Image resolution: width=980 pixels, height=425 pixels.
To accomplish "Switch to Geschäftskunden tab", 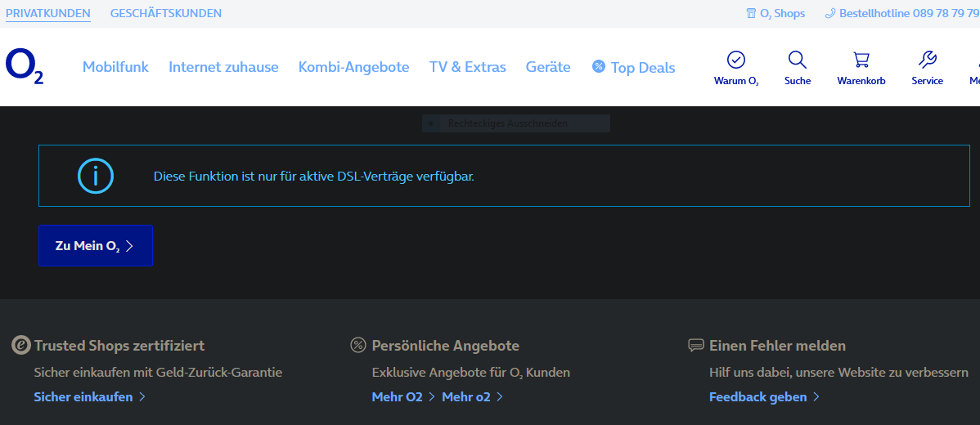I will click(x=165, y=13).
